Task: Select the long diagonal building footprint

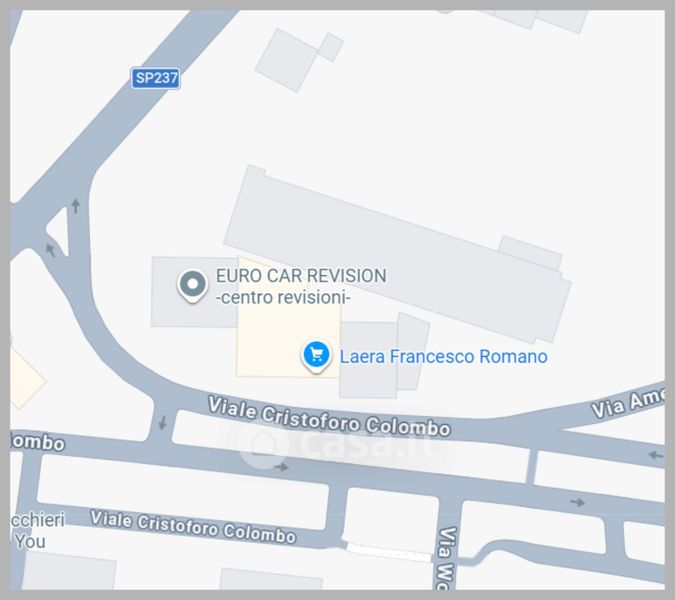Action: (x=397, y=254)
